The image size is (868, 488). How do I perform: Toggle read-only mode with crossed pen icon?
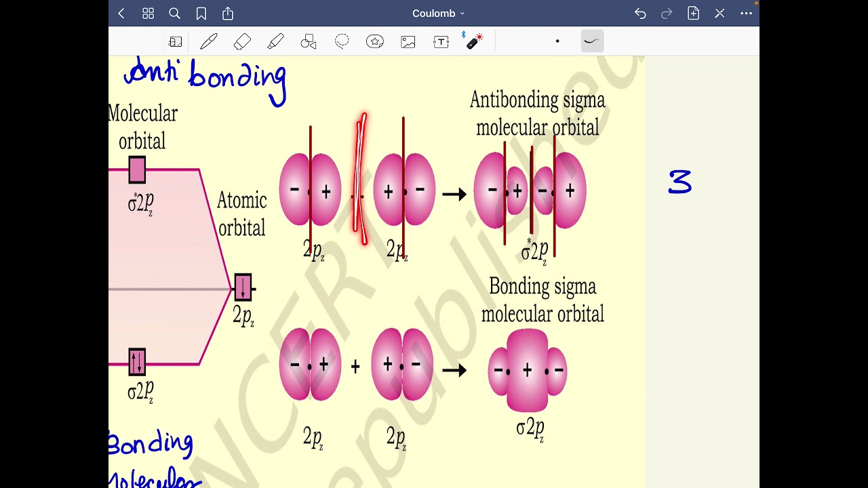click(719, 14)
